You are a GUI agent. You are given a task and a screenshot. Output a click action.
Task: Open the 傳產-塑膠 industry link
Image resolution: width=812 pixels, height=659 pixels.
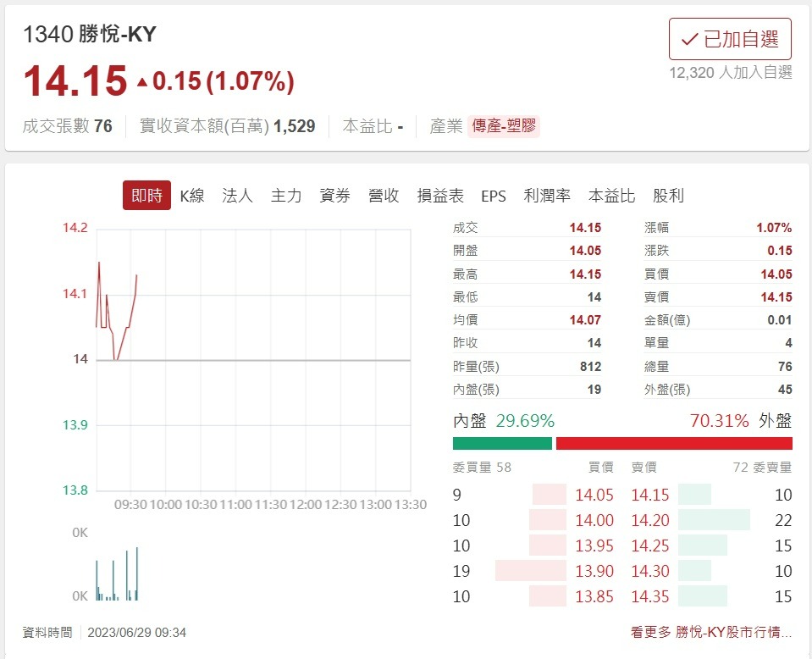pos(502,125)
